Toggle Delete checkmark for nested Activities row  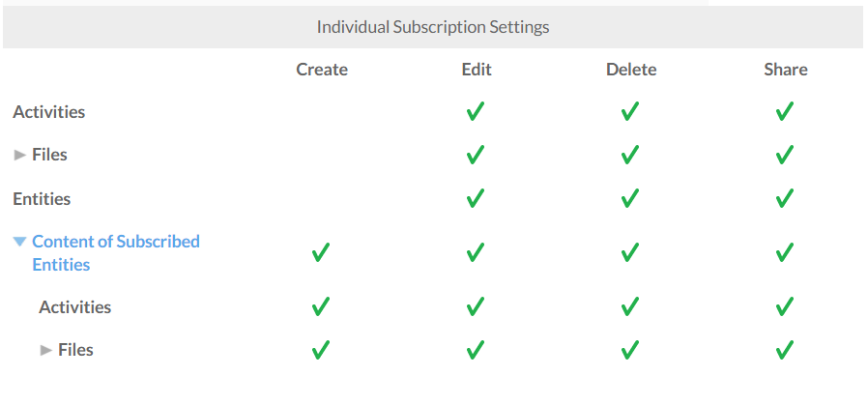[629, 307]
